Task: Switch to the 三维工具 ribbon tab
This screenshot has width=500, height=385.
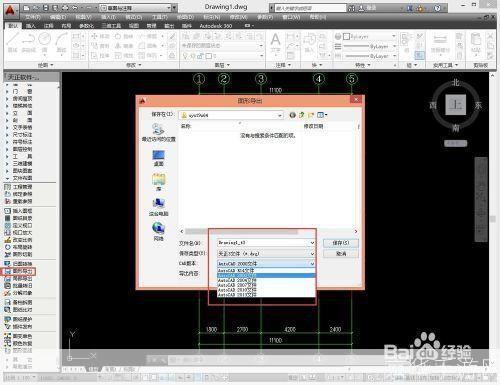Action: coord(111,26)
